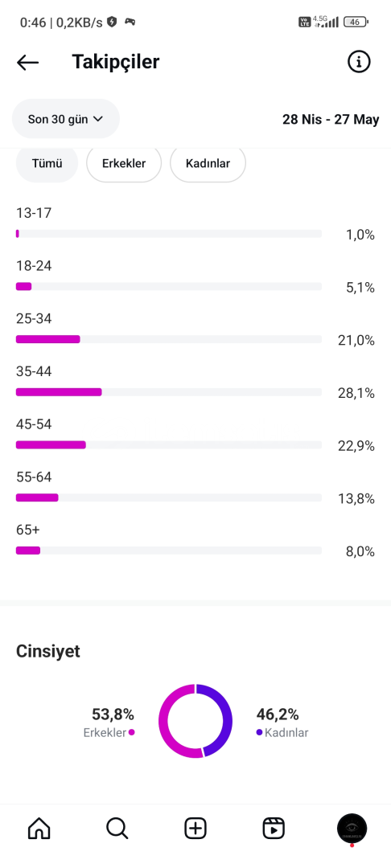The image size is (391, 868).
Task: Expand the Son 30 gün dropdown
Action: [x=66, y=119]
